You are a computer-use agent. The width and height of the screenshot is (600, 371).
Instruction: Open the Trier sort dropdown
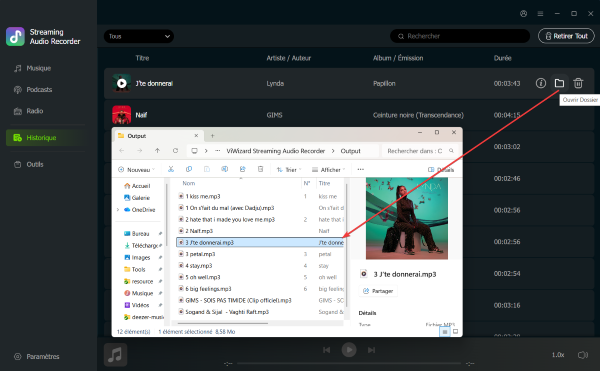(x=289, y=169)
